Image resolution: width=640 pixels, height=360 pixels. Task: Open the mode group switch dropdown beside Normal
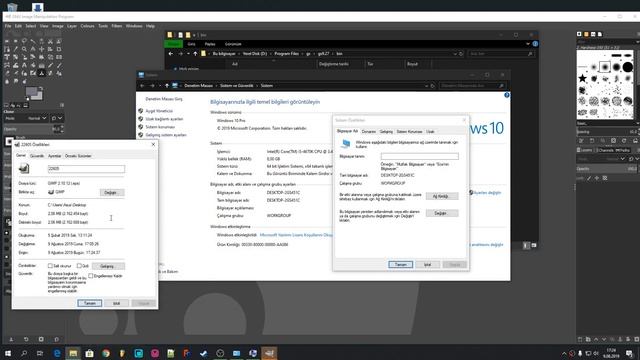(57, 118)
